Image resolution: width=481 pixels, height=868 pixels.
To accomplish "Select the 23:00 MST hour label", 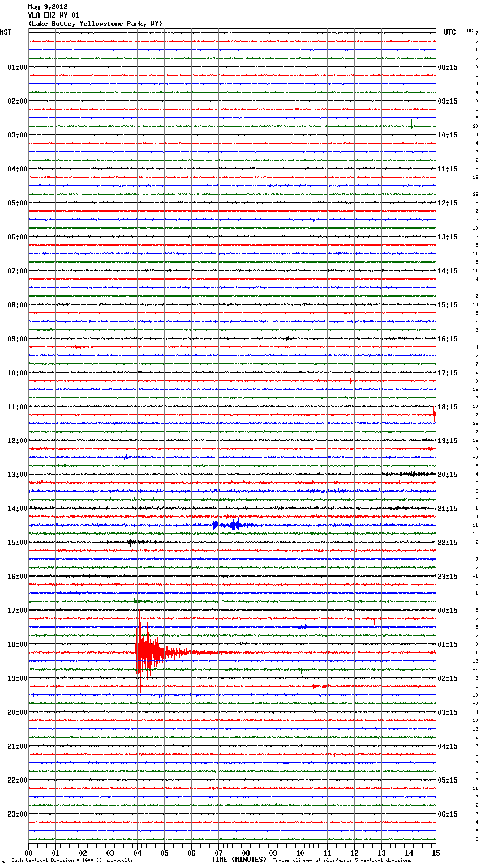I will [x=18, y=814].
